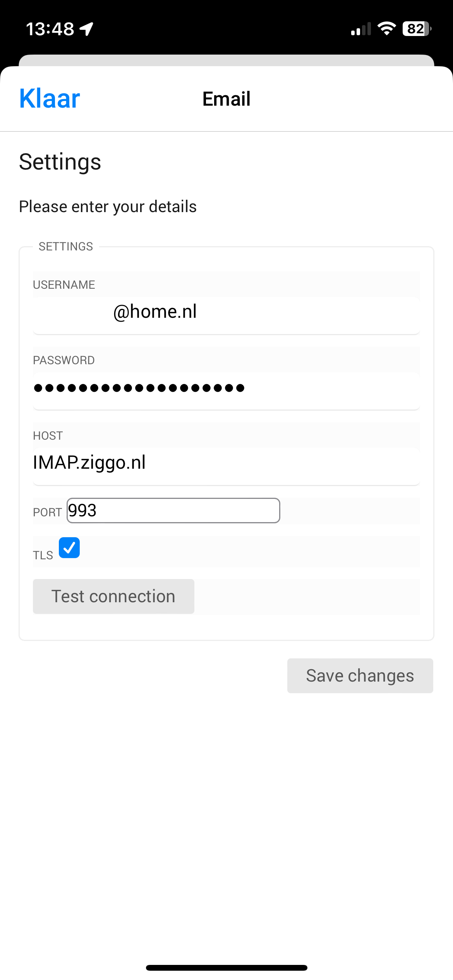Tap the battery level indicator
The width and height of the screenshot is (453, 980).
417,29
